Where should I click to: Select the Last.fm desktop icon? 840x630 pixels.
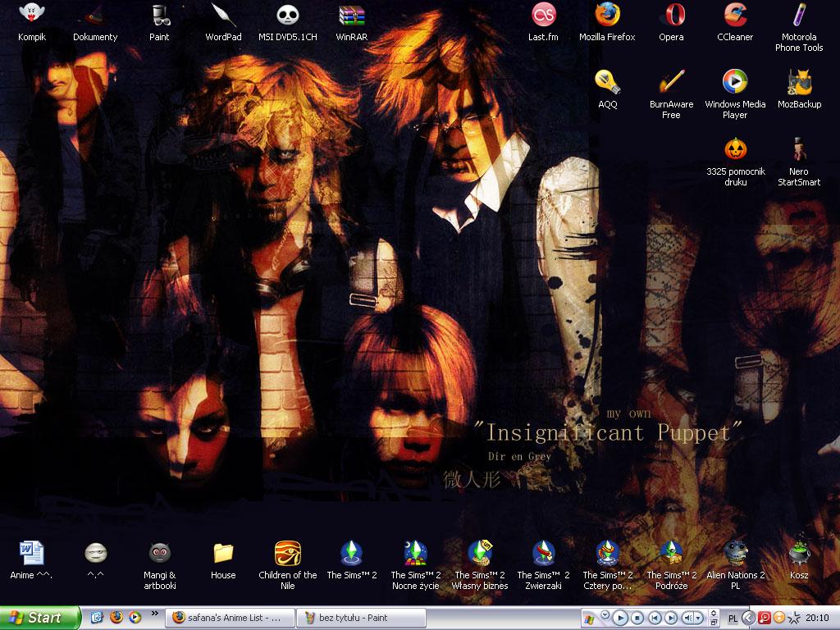pos(543,22)
